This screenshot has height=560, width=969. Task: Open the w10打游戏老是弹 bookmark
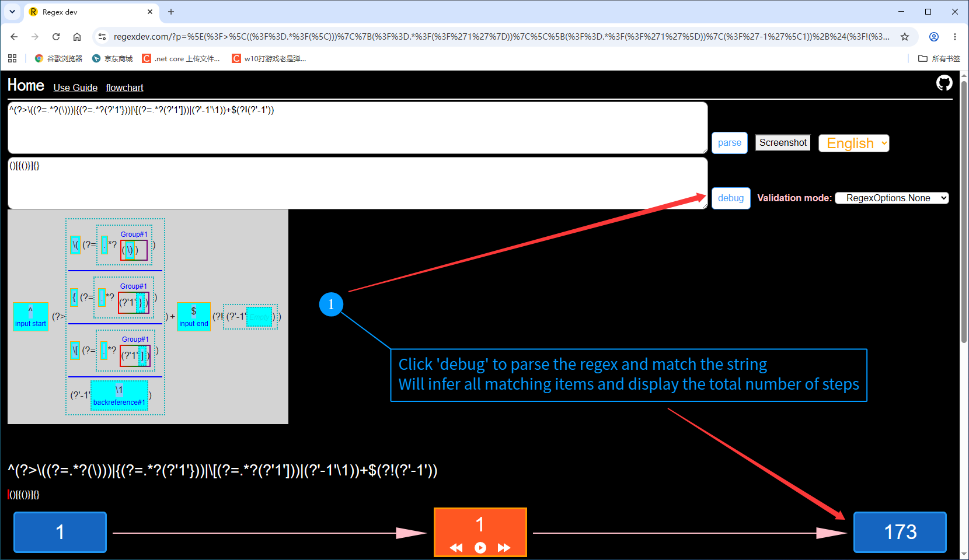coord(269,58)
